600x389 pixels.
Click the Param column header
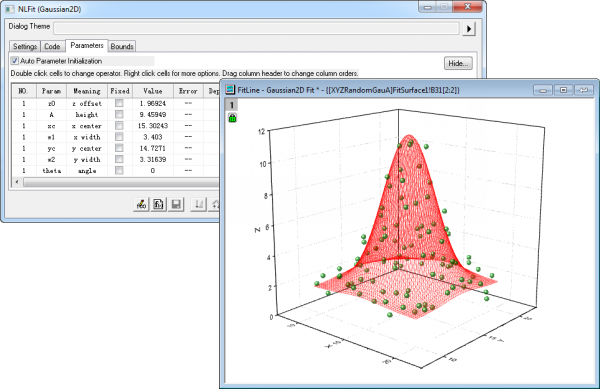pos(51,91)
